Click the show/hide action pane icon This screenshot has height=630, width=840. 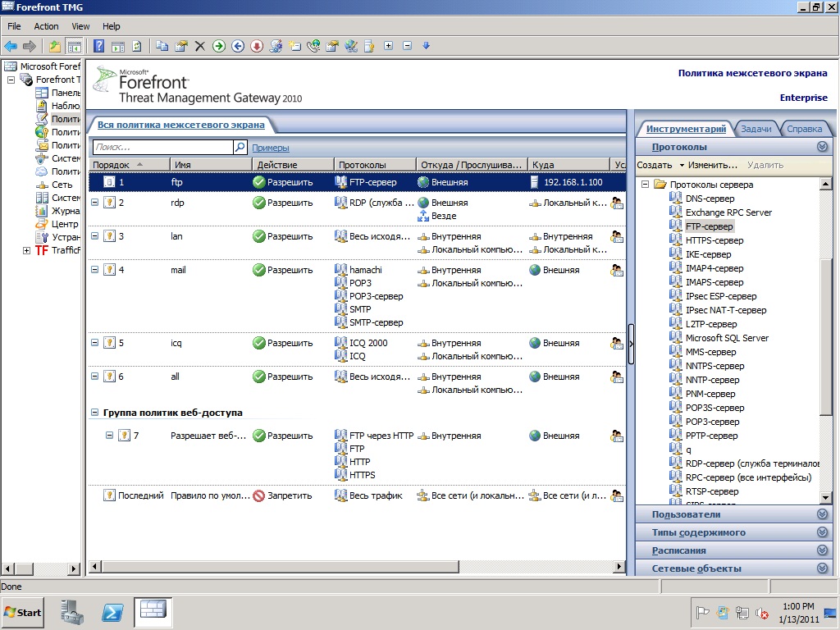tap(118, 47)
